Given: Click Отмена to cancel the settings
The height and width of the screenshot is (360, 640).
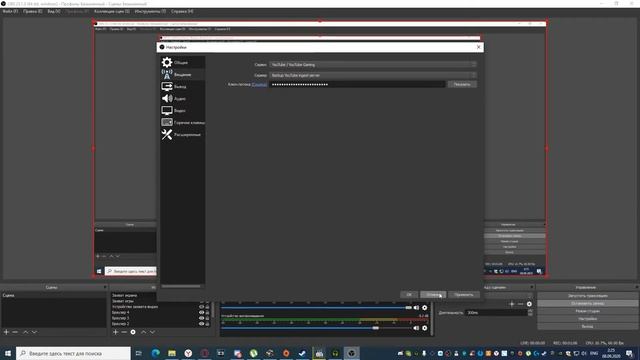Looking at the screenshot, I should [x=433, y=294].
